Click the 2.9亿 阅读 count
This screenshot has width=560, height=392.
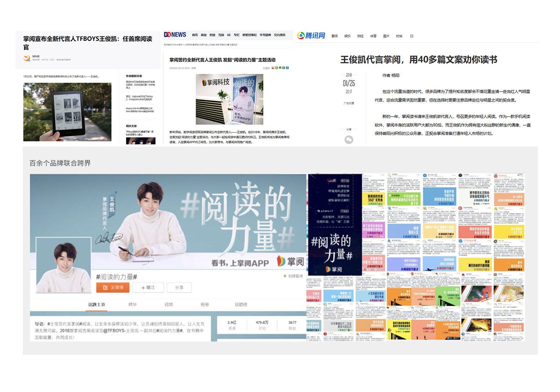tap(232, 325)
